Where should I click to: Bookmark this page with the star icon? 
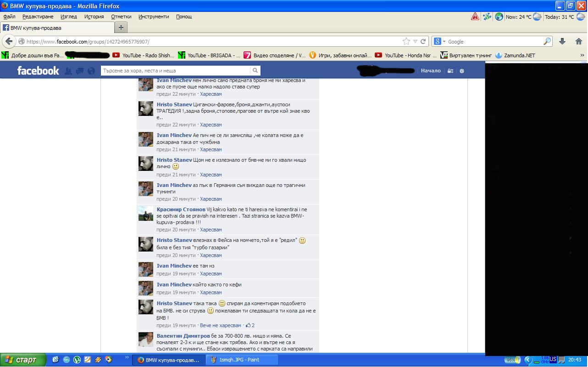click(406, 41)
